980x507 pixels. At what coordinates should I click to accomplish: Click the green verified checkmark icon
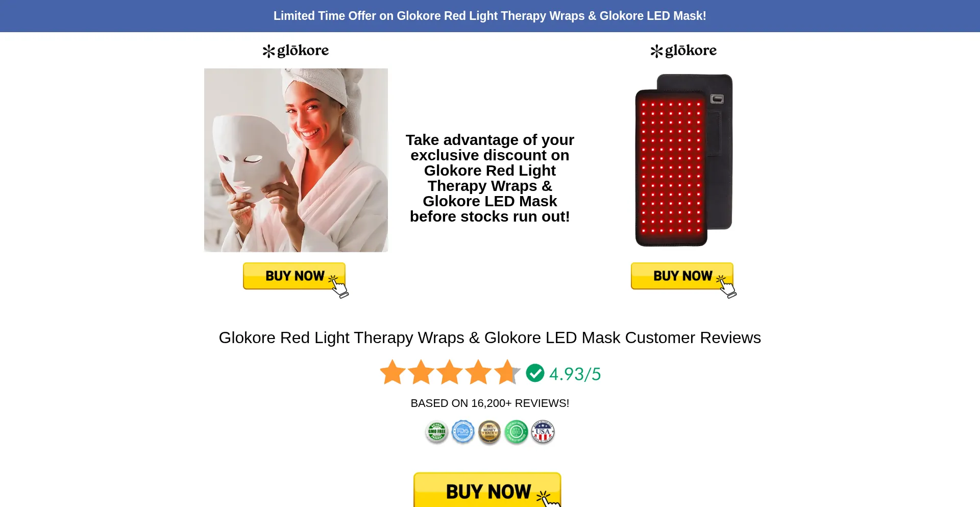pos(535,373)
